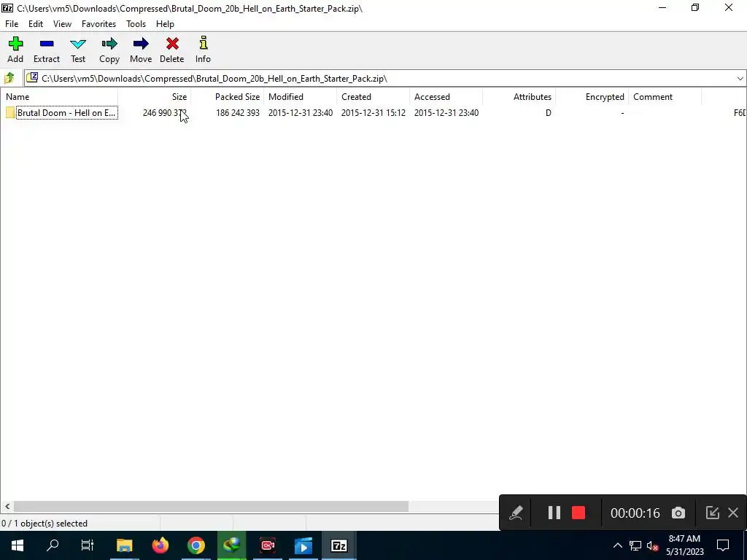Viewport: 747px width, 560px height.
Task: Pause the screen recording
Action: [554, 513]
